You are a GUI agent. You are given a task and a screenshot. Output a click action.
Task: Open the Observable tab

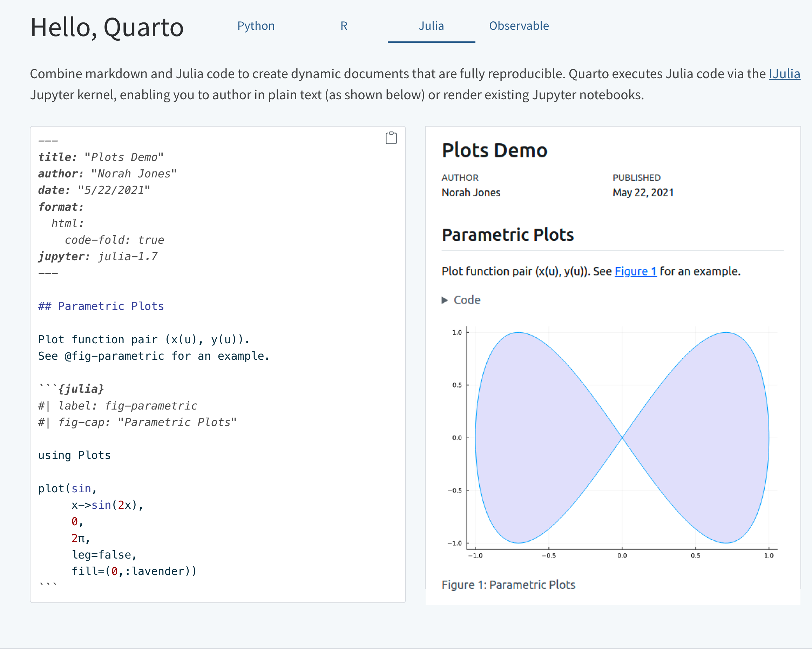pyautogui.click(x=519, y=26)
